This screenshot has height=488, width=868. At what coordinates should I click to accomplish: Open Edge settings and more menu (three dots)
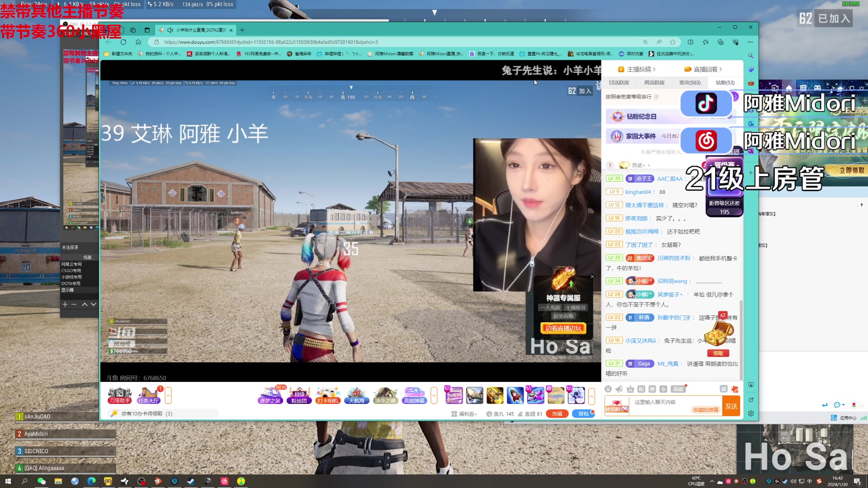tap(750, 42)
